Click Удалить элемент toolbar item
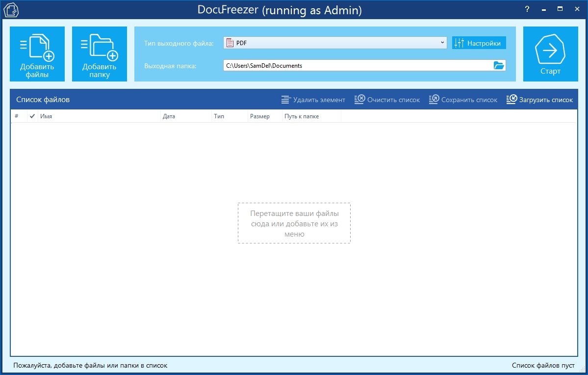The height and width of the screenshot is (375, 588). pos(313,100)
